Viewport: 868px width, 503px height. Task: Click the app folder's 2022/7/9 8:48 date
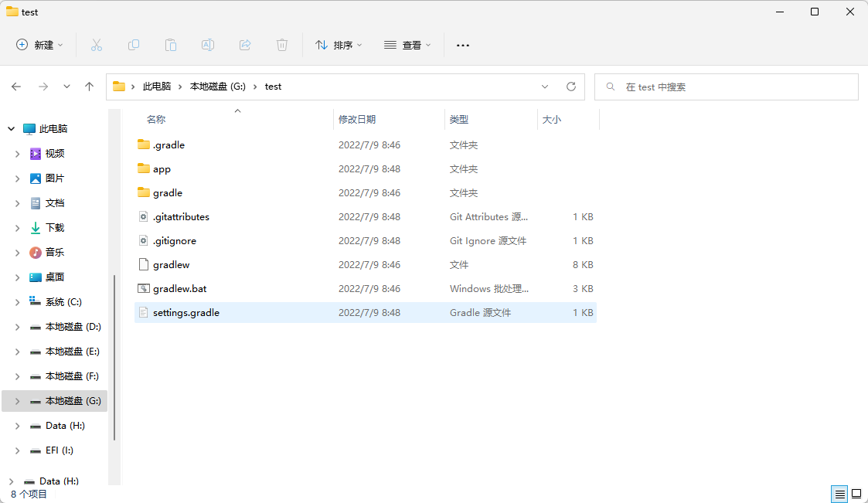369,168
